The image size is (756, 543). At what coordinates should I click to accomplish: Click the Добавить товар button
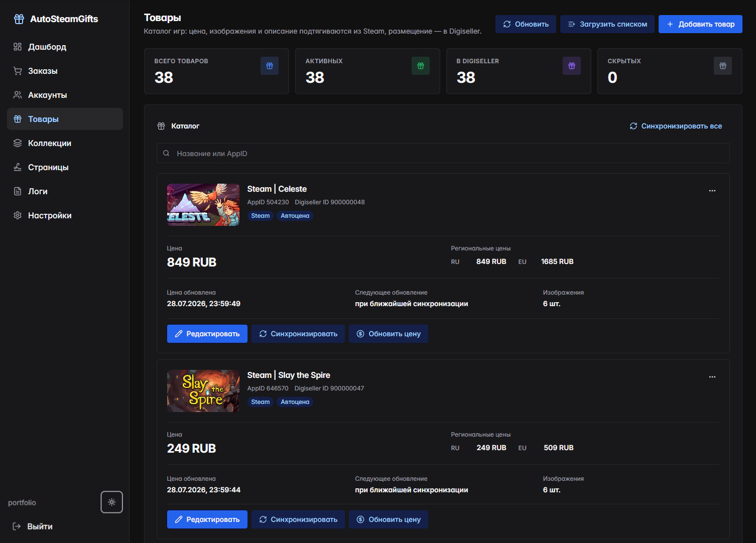(700, 24)
